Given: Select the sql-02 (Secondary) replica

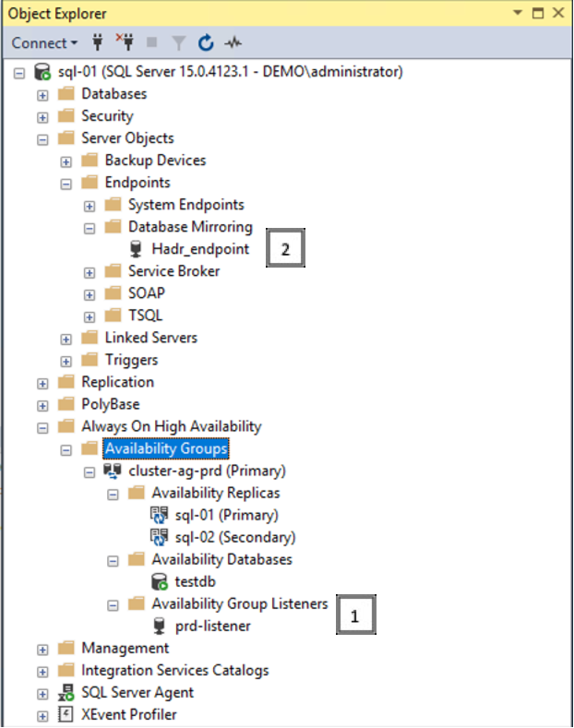Looking at the screenshot, I should 234,537.
